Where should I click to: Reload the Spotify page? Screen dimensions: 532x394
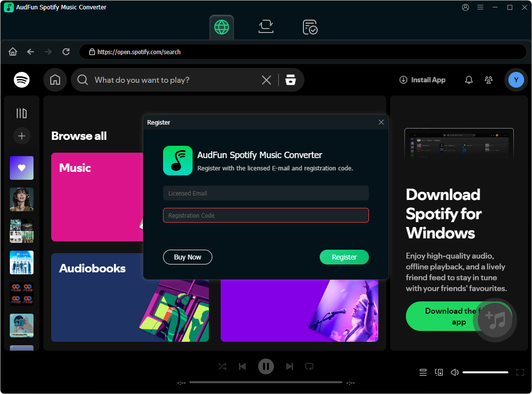(66, 52)
